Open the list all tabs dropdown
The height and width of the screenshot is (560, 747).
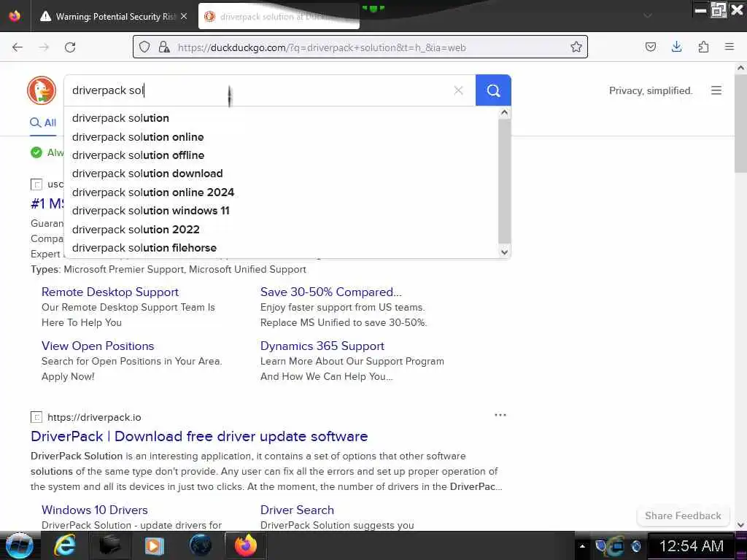648,16
